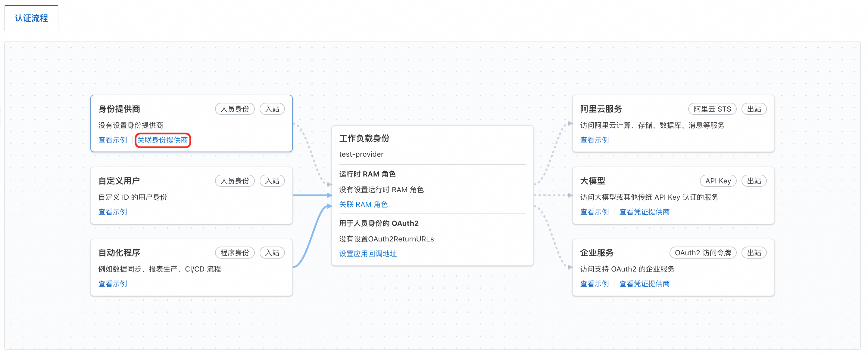The width and height of the screenshot is (868, 356).
Task: Click 人员身份 tag on 身份提供商 card
Action: (x=235, y=109)
